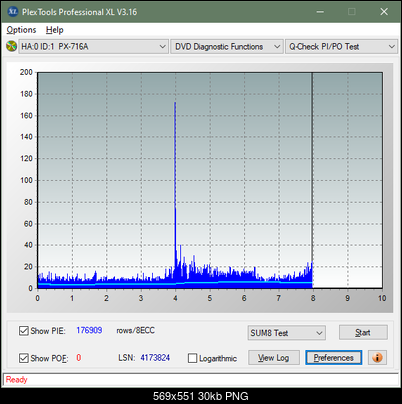The width and height of the screenshot is (402, 404).
Task: Click the LSN value 4173824
Action: [155, 358]
